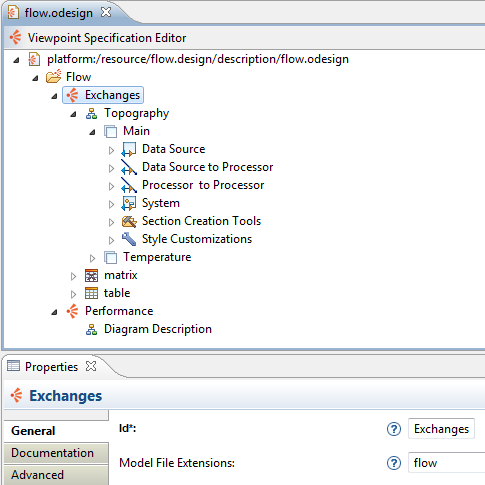
Task: Click the Topography diagram icon
Action: [x=91, y=114]
